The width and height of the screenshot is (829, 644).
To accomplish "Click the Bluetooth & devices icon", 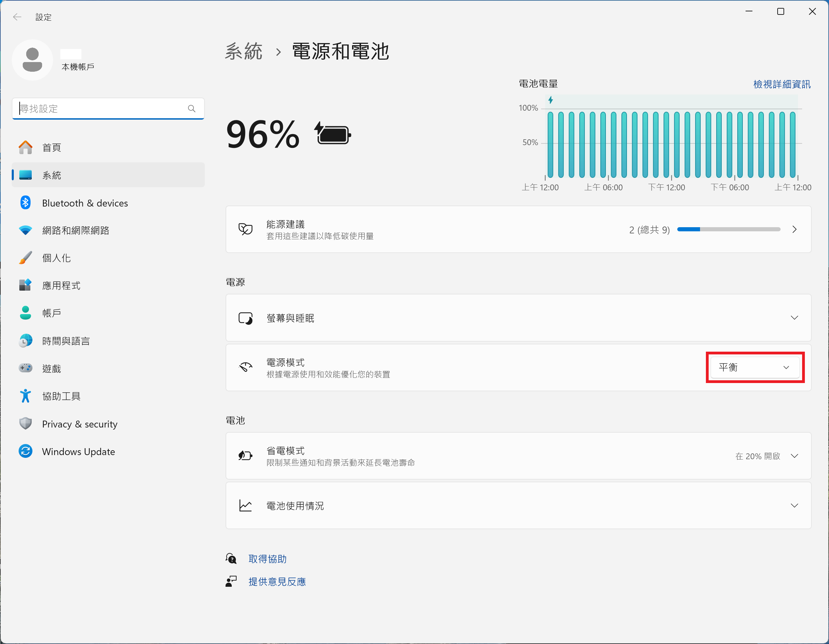I will click(x=26, y=203).
